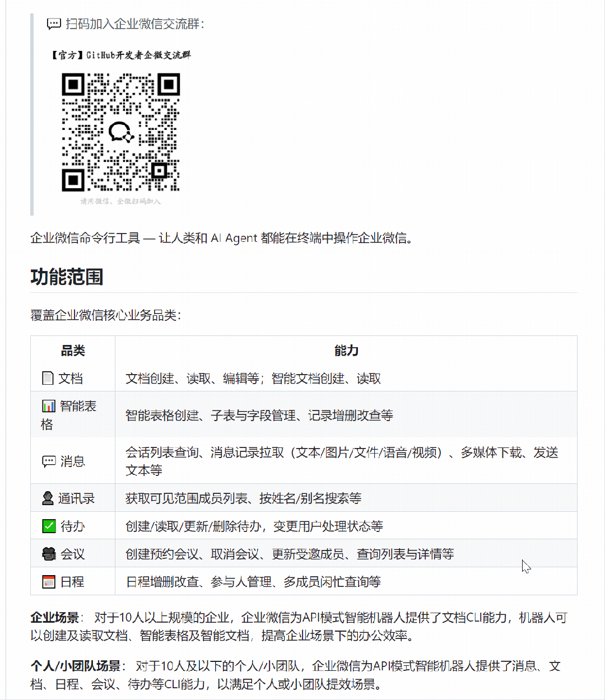
Task: Click the 通讯录 category cell label
Action: click(x=76, y=498)
